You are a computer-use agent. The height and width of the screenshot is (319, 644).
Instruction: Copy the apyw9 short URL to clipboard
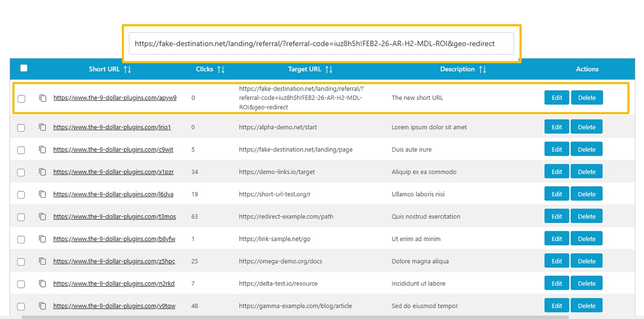pyautogui.click(x=42, y=97)
